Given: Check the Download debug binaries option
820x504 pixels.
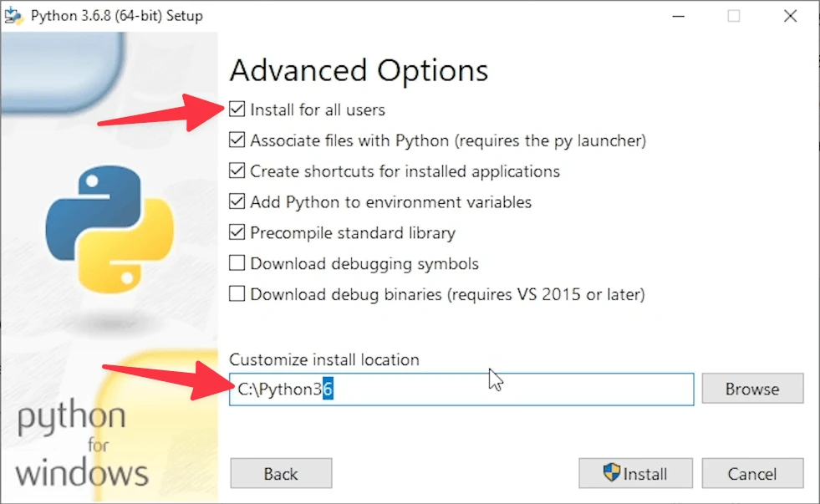Looking at the screenshot, I should pos(237,294).
